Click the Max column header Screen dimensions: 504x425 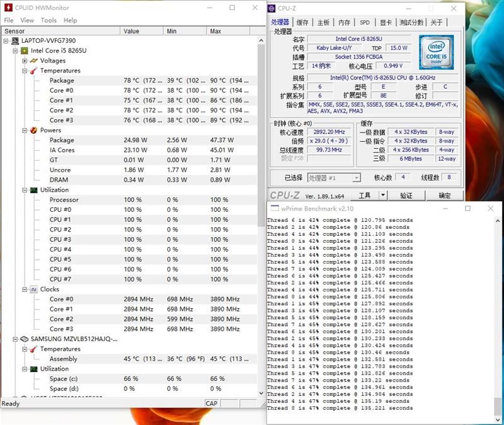point(228,31)
